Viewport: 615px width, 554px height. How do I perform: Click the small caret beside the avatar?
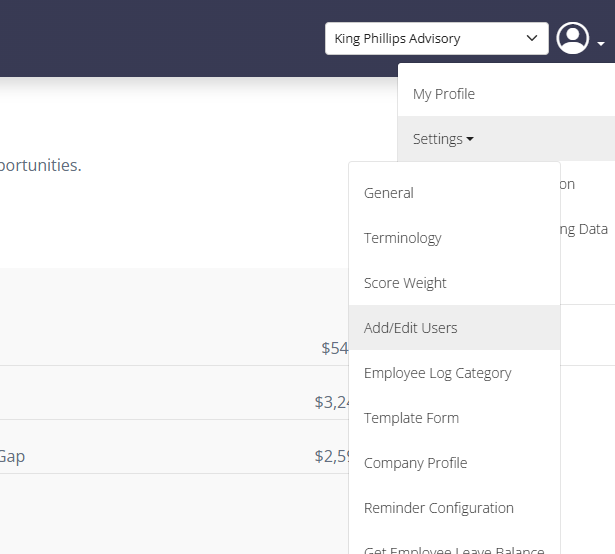tap(601, 44)
